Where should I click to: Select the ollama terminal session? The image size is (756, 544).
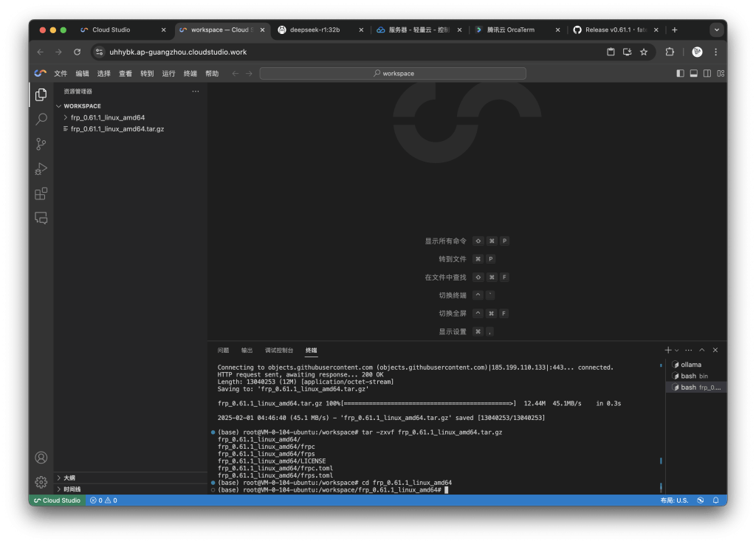click(x=697, y=365)
